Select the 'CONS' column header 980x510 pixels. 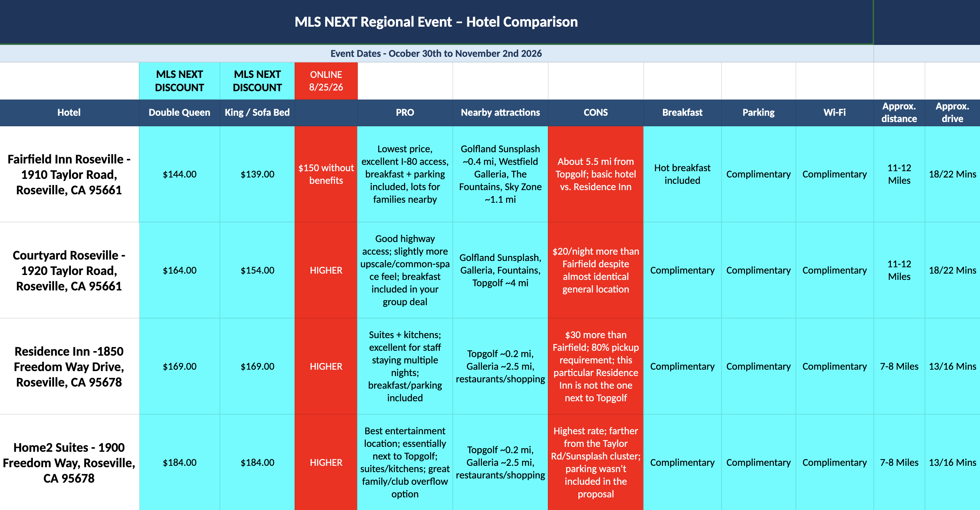pos(596,113)
